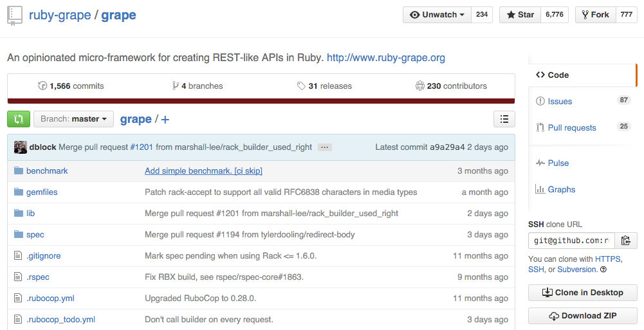Click the releases tag icon
The image size is (644, 330).
(302, 86)
